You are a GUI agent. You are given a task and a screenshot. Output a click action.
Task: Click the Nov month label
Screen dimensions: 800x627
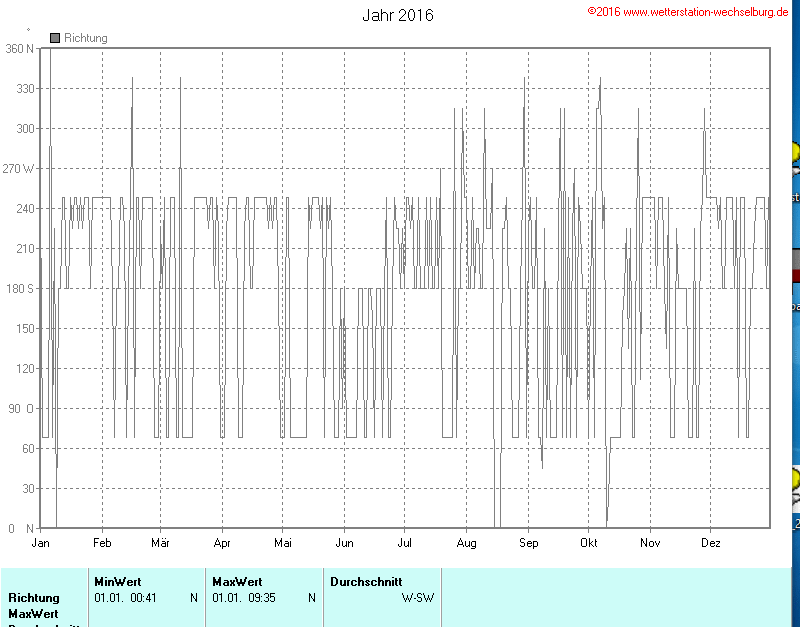pos(650,543)
